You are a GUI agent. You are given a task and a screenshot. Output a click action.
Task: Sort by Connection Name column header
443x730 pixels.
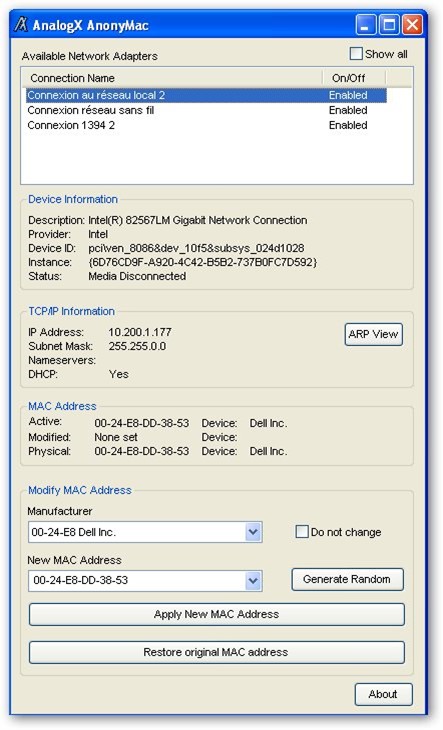172,78
